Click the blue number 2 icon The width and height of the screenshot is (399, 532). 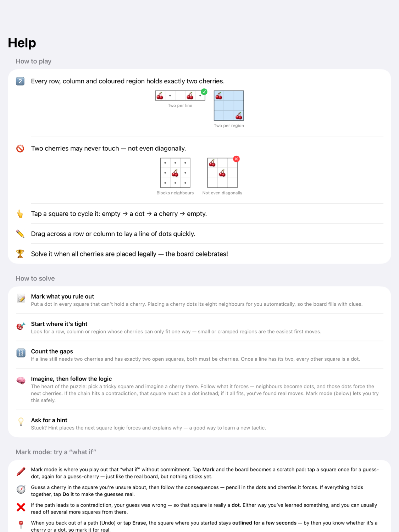pos(20,81)
